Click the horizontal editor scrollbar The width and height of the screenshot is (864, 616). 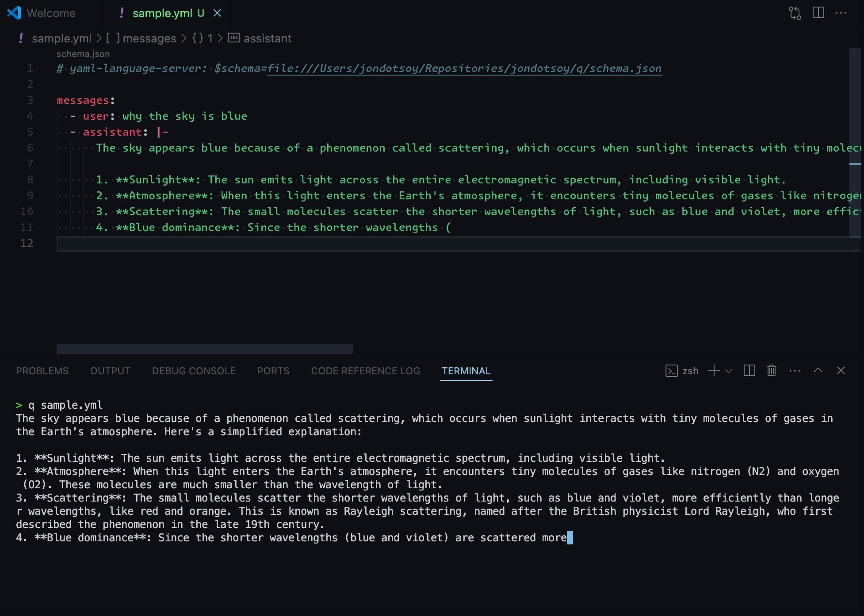[204, 349]
